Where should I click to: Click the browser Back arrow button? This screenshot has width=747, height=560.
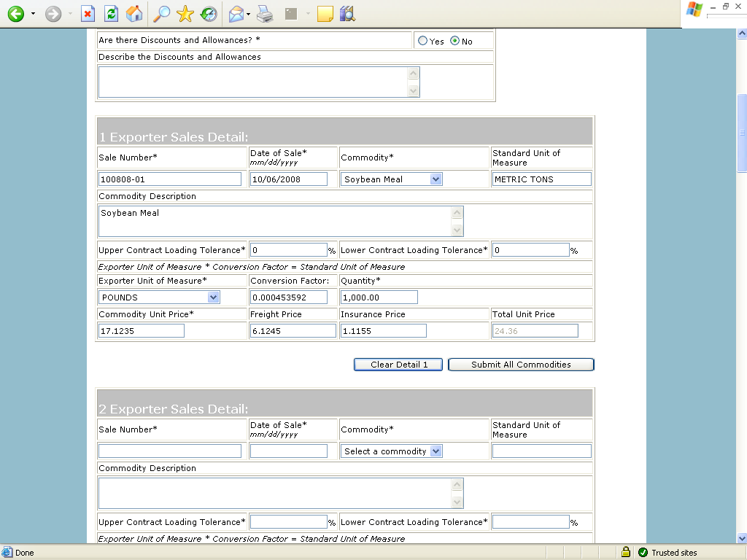16,13
